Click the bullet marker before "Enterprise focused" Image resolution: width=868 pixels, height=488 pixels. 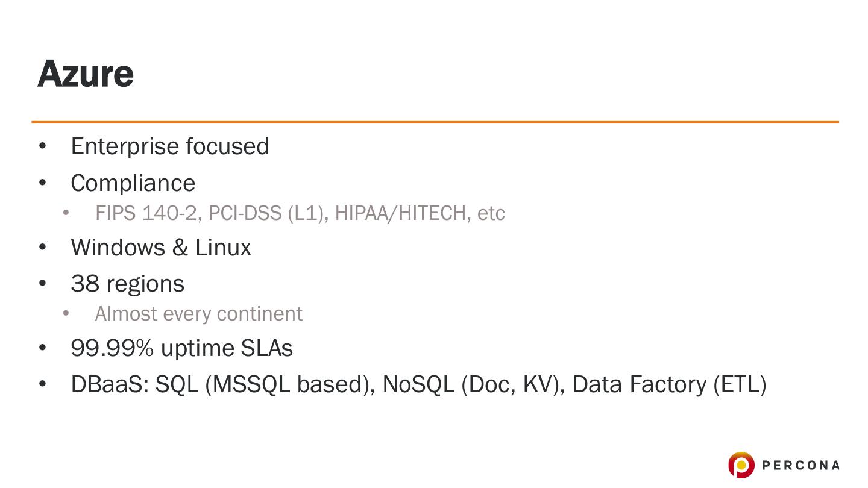click(x=42, y=146)
